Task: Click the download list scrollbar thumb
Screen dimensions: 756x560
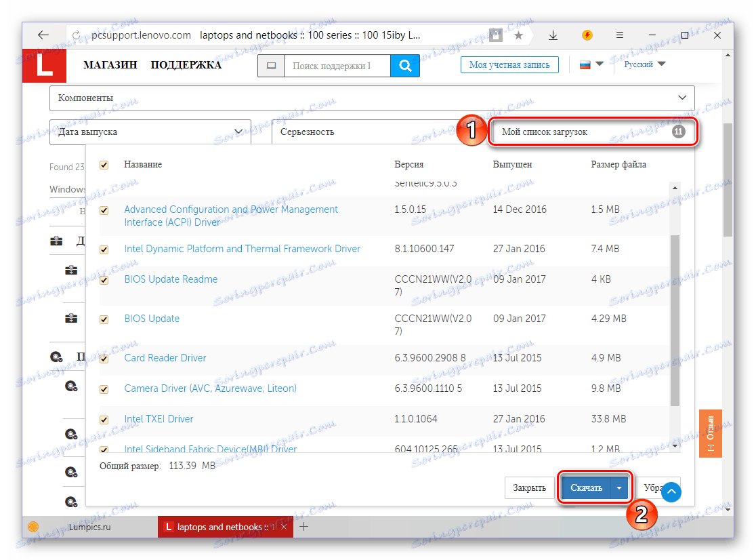Action: (x=675, y=321)
